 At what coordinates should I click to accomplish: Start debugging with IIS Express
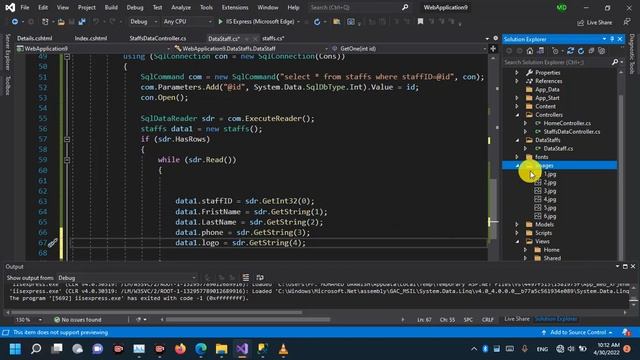pos(256,22)
